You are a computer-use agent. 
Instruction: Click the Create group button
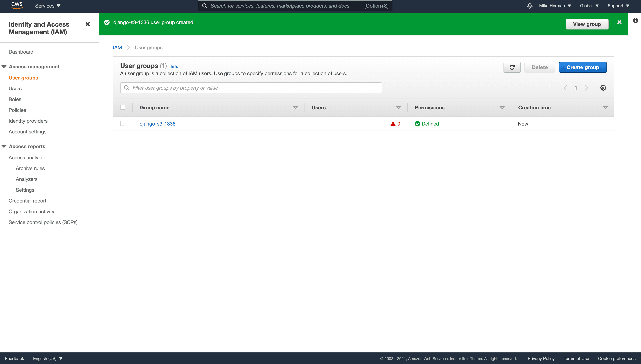[x=583, y=67]
